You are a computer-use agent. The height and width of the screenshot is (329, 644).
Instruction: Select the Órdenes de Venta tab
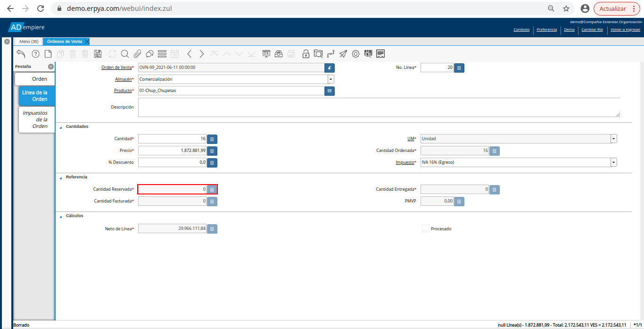coord(65,42)
